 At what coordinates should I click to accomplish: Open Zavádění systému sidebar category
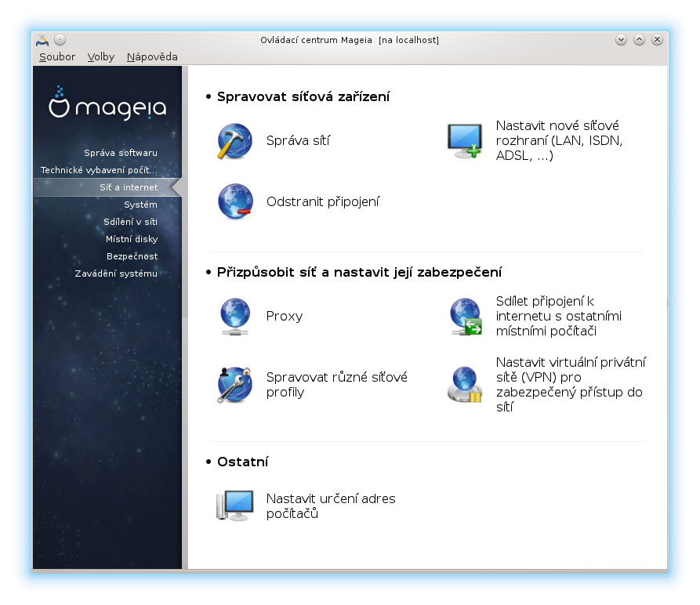click(x=116, y=274)
